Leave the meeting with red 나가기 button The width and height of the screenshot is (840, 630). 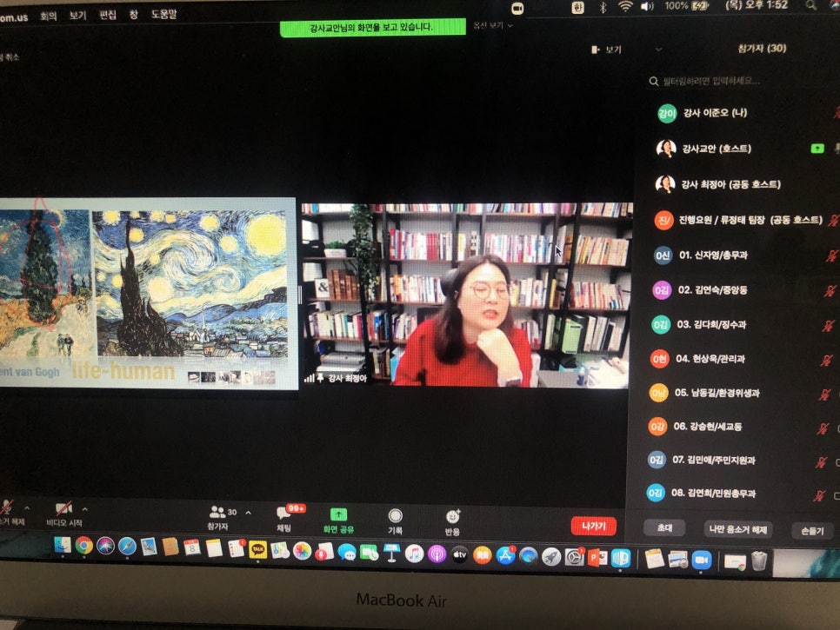[x=594, y=527]
